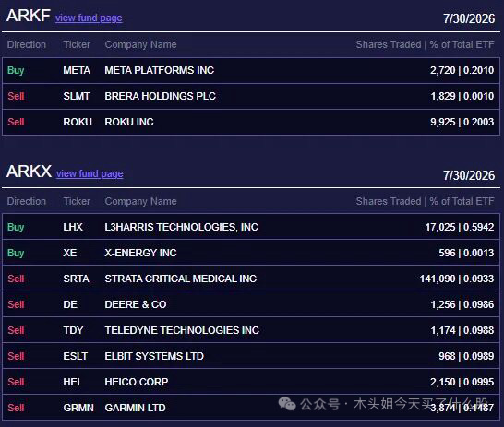
Task: Select the LHX ticker cell
Action: pyautogui.click(x=73, y=227)
